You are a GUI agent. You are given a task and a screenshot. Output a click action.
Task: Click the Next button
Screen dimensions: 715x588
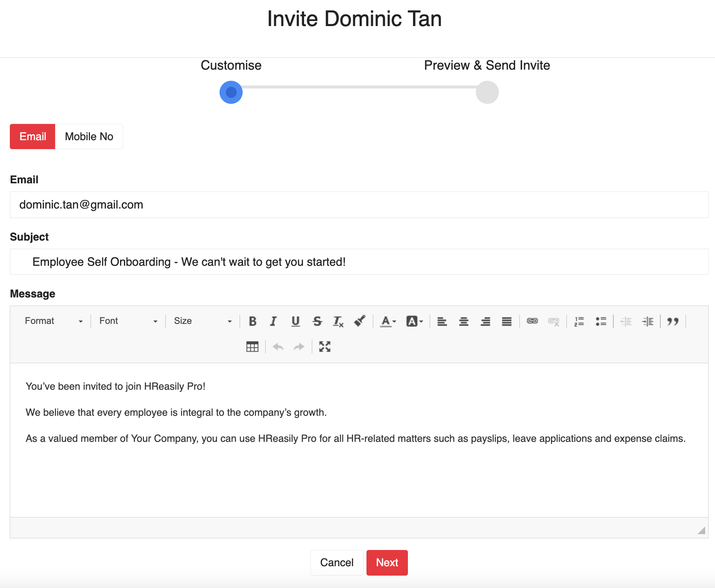point(387,562)
